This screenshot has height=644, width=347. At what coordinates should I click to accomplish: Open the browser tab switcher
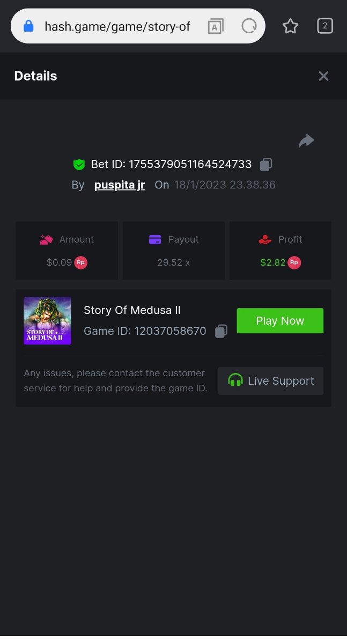tap(325, 26)
